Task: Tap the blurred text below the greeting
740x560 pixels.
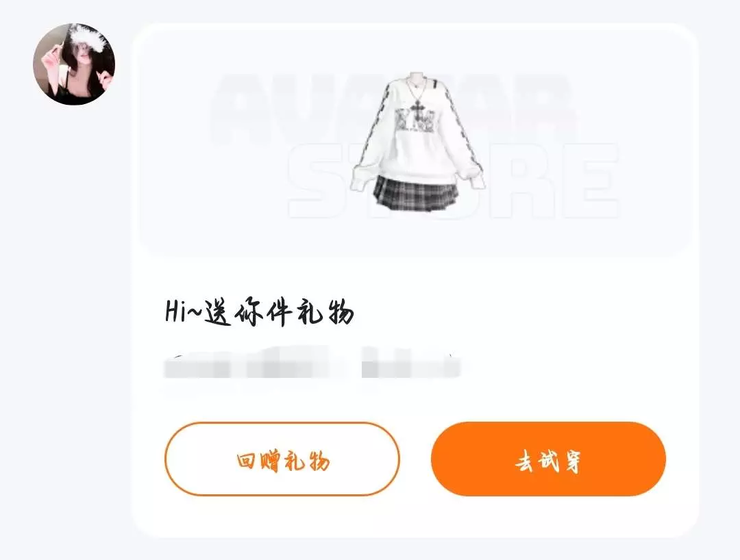Action: coord(312,362)
